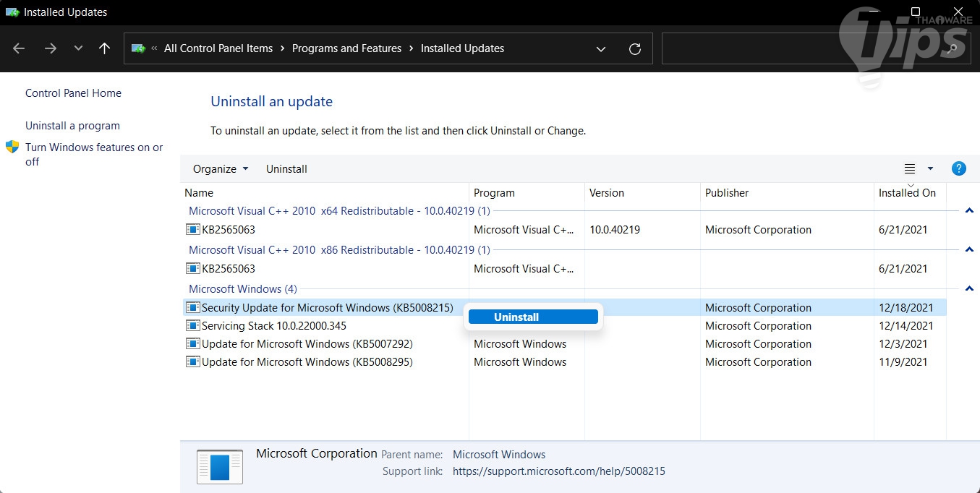Go up one folder level
The width and height of the screenshot is (980, 493).
tap(104, 48)
